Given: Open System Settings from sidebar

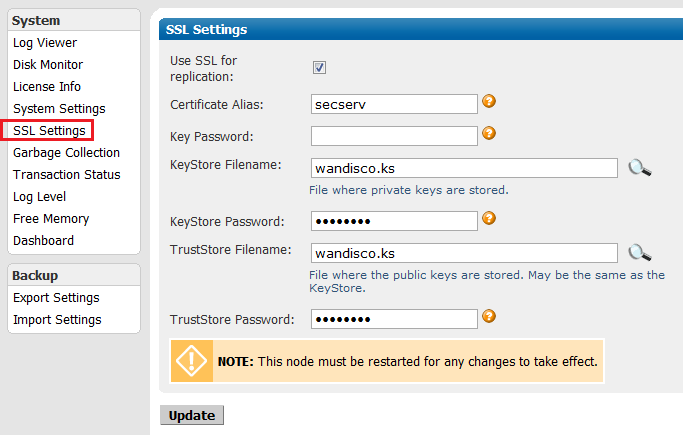Looking at the screenshot, I should coord(59,108).
